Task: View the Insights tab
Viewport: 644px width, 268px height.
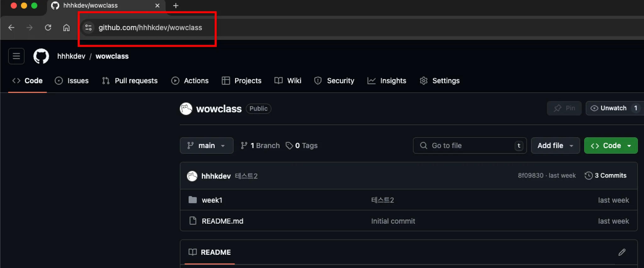Action: click(x=387, y=81)
